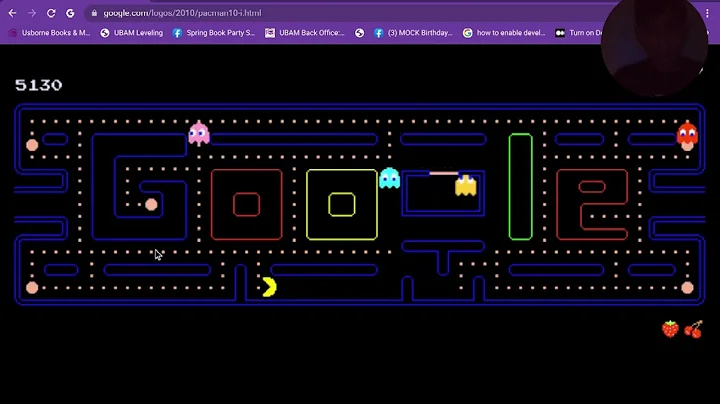Click the Google icon beside the reload button

coord(70,13)
